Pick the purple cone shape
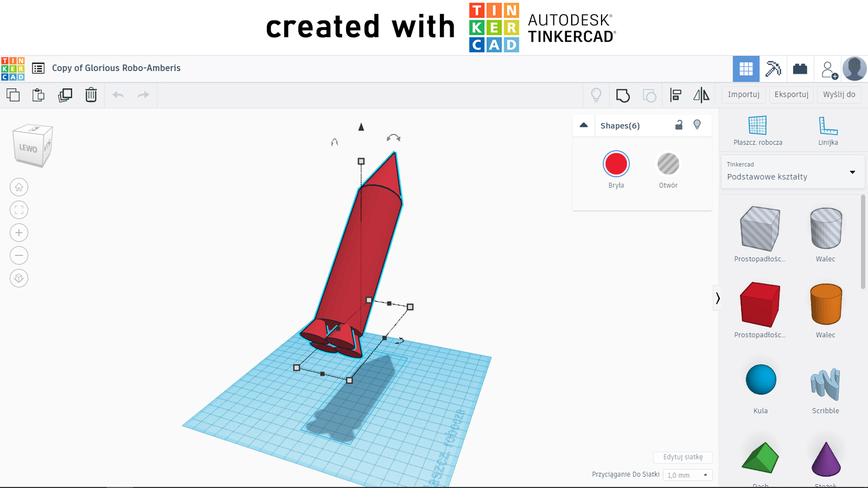Image resolution: width=868 pixels, height=488 pixels. [x=826, y=459]
